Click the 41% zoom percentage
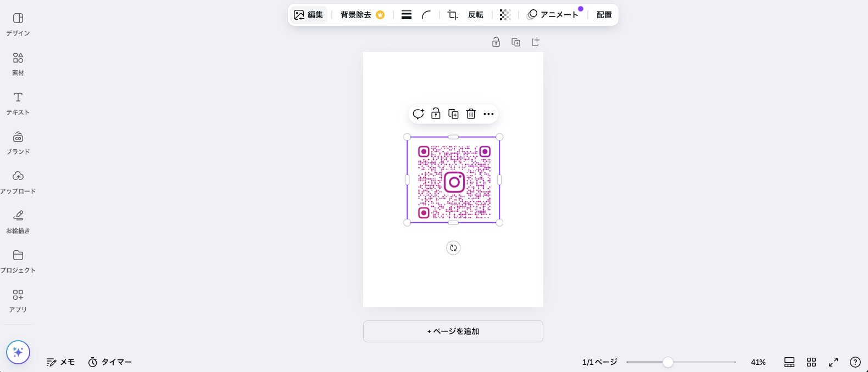 [x=758, y=362]
